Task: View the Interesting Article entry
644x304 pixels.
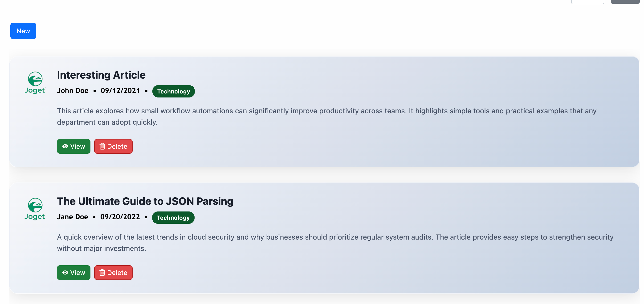Action: pyautogui.click(x=74, y=146)
